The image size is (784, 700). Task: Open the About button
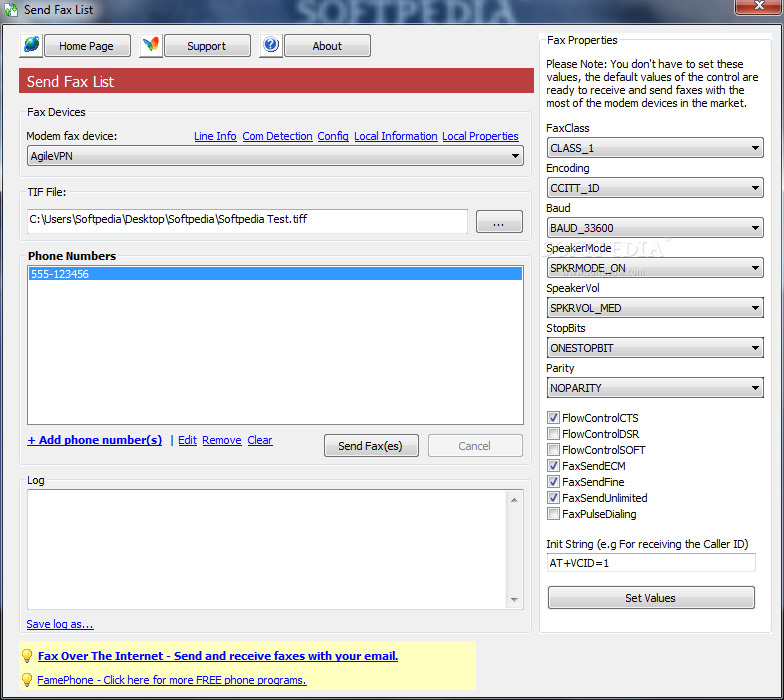pos(327,46)
